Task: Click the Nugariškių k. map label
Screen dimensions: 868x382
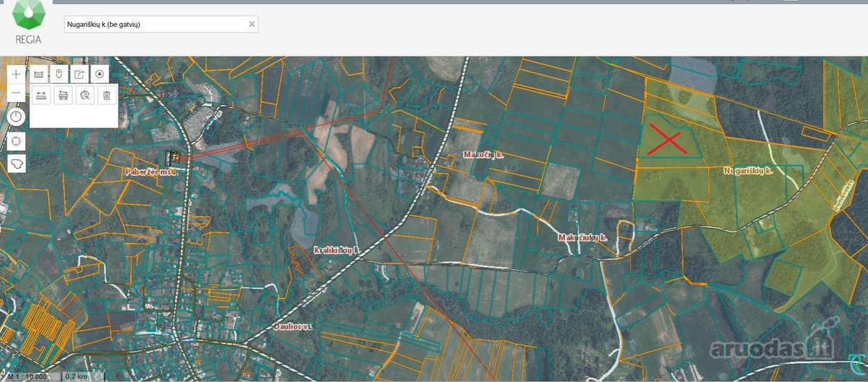Action: click(749, 171)
